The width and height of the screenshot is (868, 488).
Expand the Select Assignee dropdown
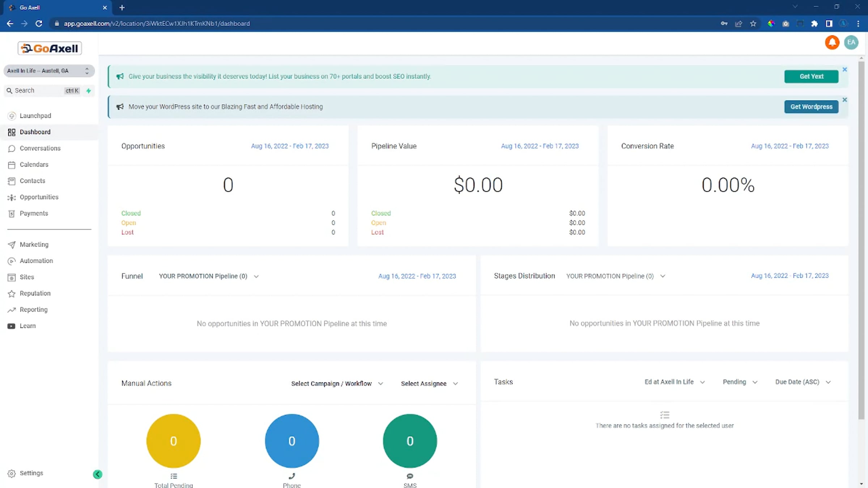pos(429,384)
